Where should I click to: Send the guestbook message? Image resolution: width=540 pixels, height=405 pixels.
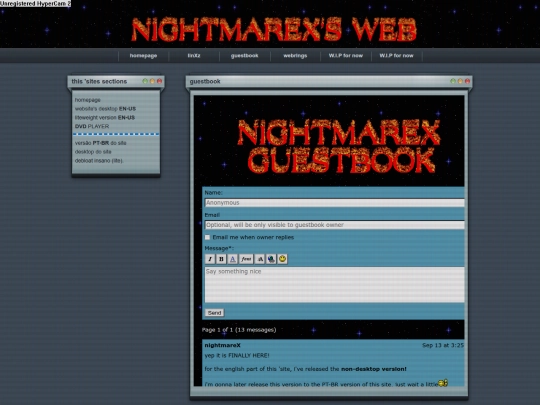point(214,313)
